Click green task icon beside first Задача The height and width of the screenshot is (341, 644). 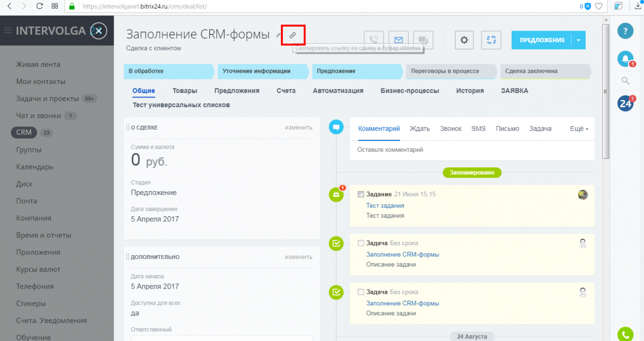click(336, 243)
